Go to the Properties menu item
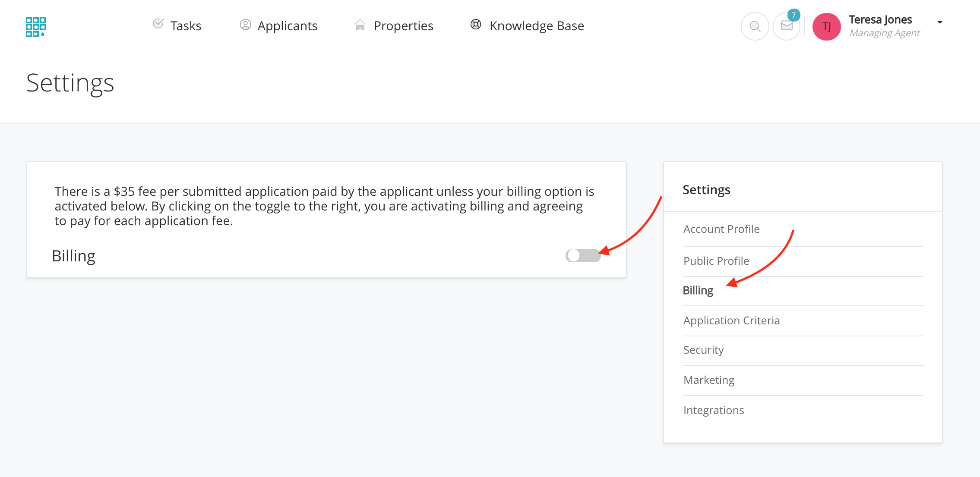The width and height of the screenshot is (980, 477). click(x=403, y=26)
